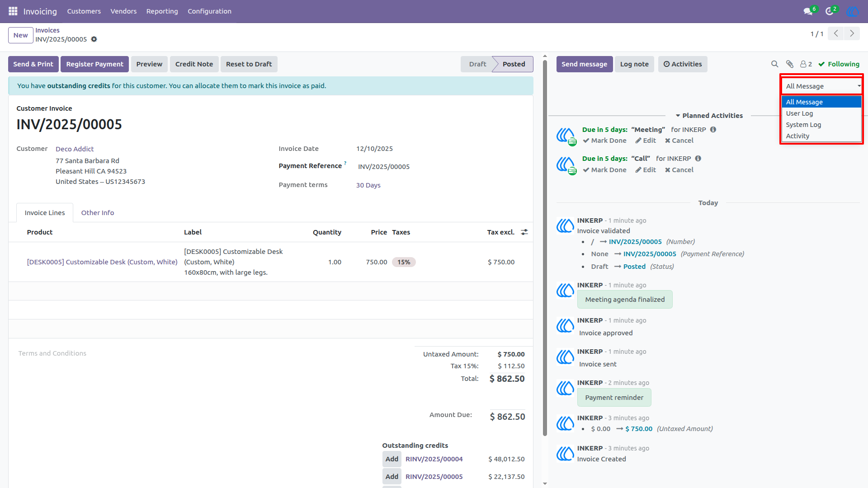Search chatter messages magnifier icon
Screen dimensions: 868x488
774,64
